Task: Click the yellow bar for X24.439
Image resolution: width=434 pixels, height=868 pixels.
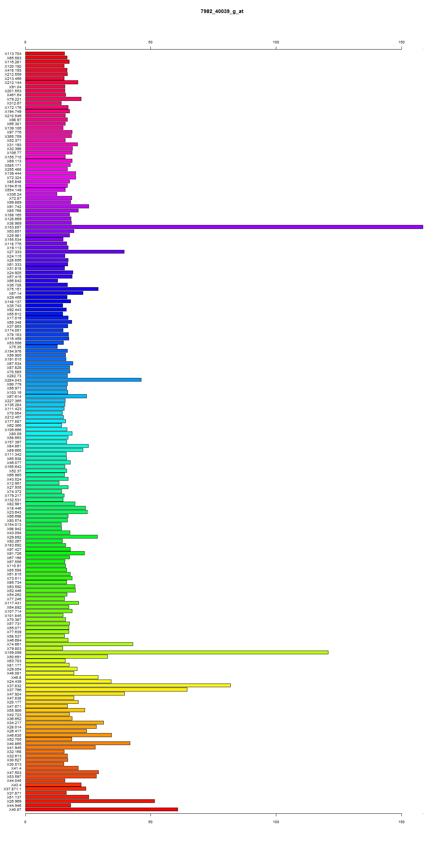Action: coord(68,681)
